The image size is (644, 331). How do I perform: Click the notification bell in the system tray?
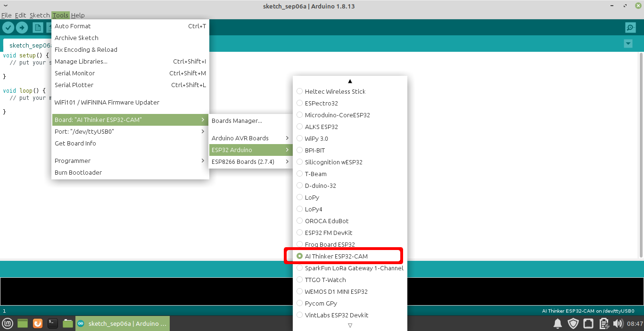click(x=558, y=323)
